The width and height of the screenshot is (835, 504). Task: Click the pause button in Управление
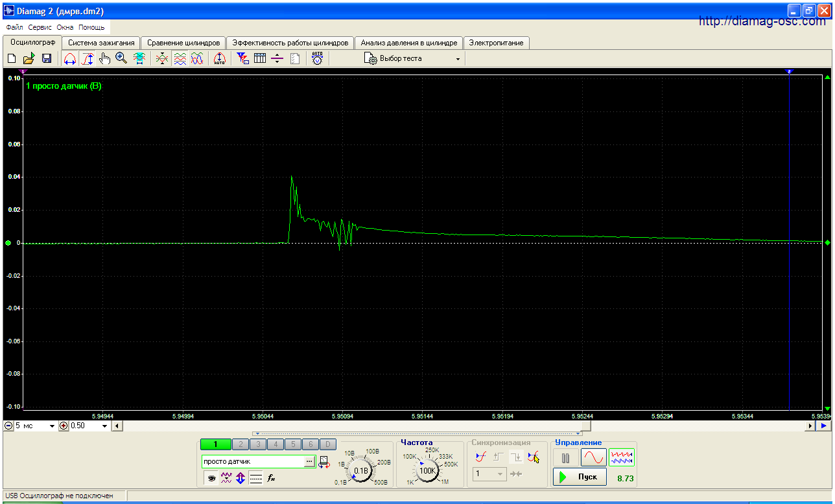pyautogui.click(x=565, y=457)
